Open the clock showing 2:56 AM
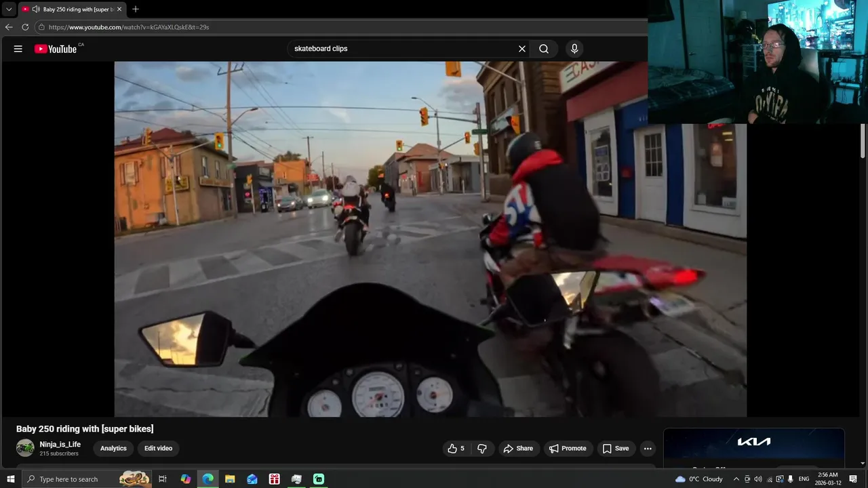 pos(828,479)
